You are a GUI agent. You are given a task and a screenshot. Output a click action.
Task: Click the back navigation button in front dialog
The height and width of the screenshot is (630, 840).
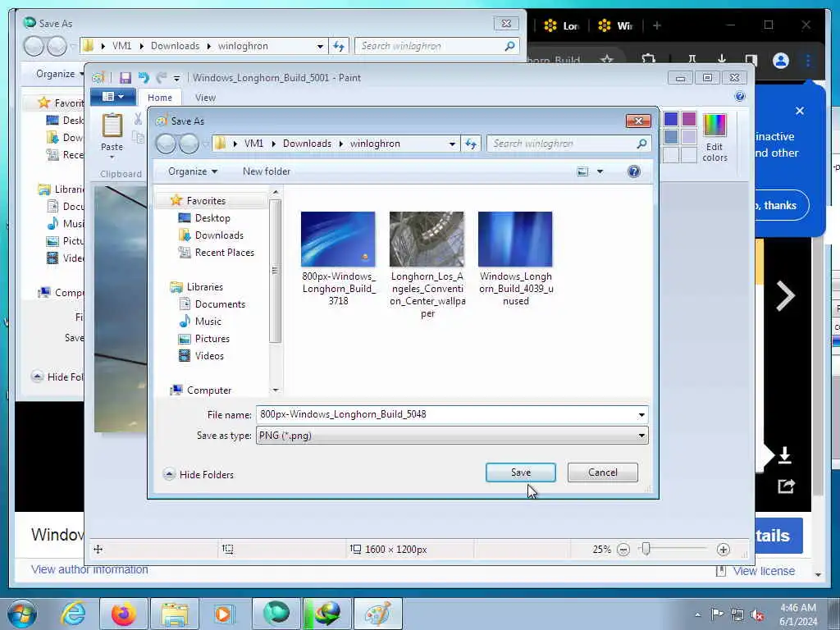click(166, 144)
